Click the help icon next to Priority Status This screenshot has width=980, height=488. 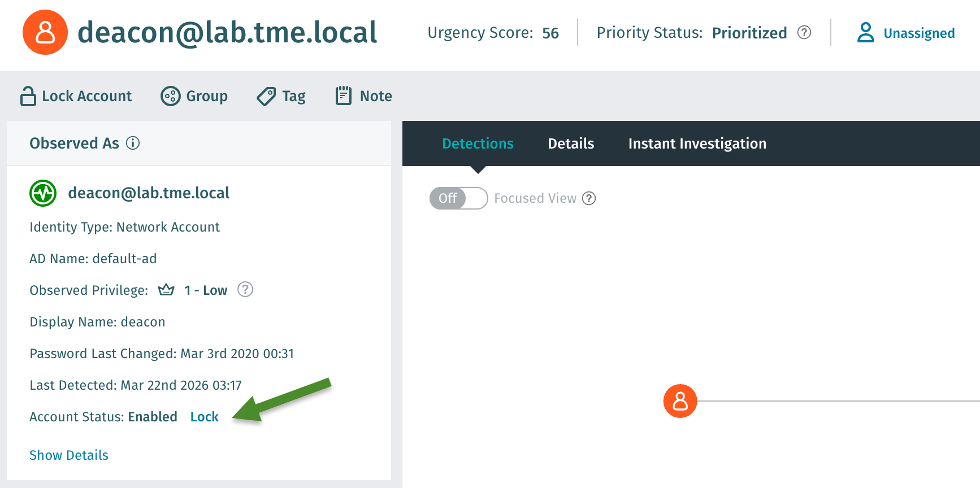804,33
